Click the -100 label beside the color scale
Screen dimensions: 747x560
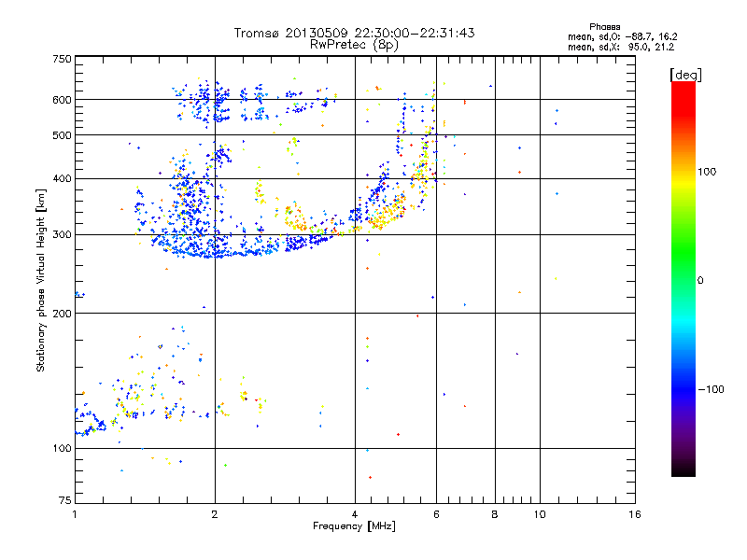coord(711,389)
